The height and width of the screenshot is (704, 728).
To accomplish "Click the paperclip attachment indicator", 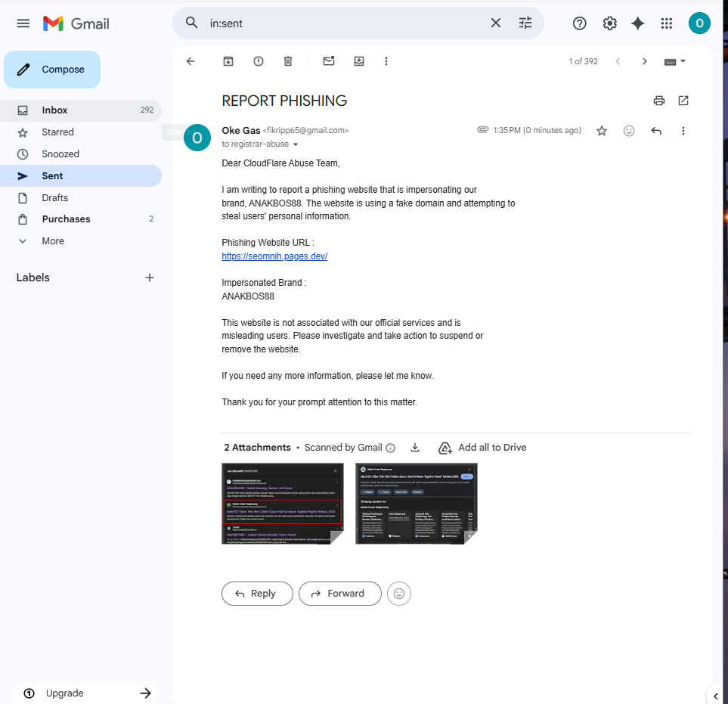I will point(483,129).
